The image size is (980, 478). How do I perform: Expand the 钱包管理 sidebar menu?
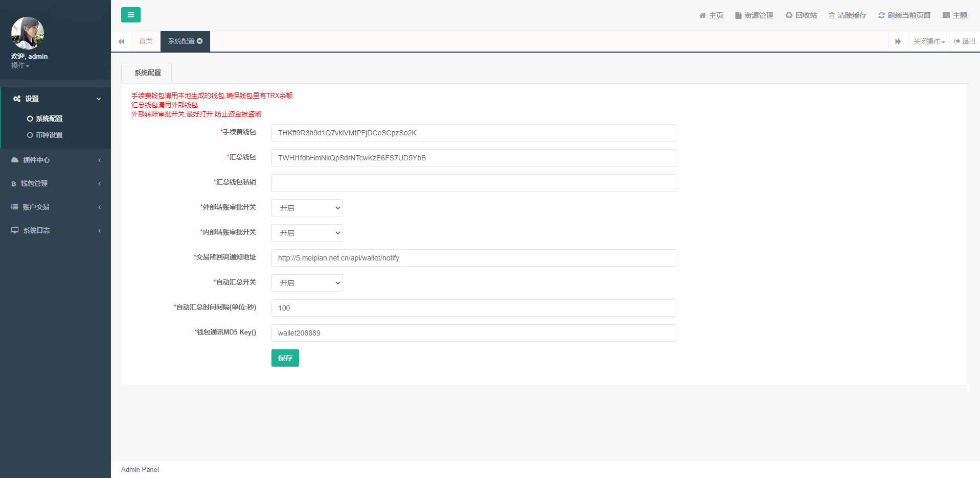55,183
